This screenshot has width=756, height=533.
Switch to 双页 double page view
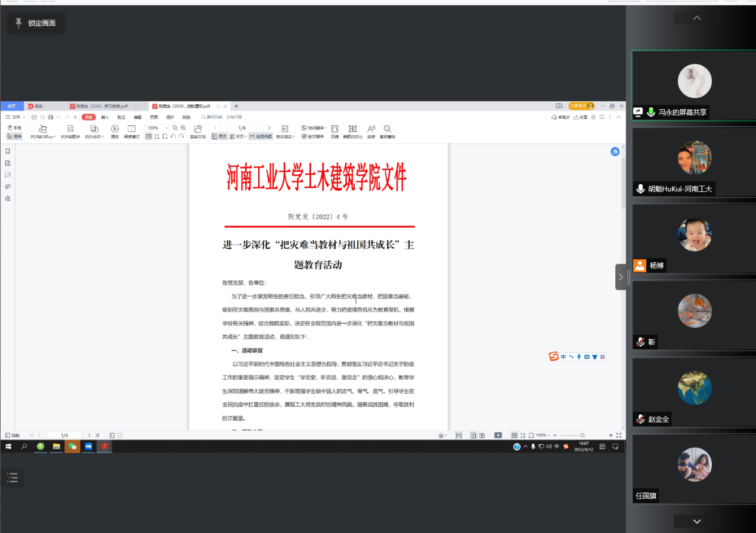tap(237, 137)
